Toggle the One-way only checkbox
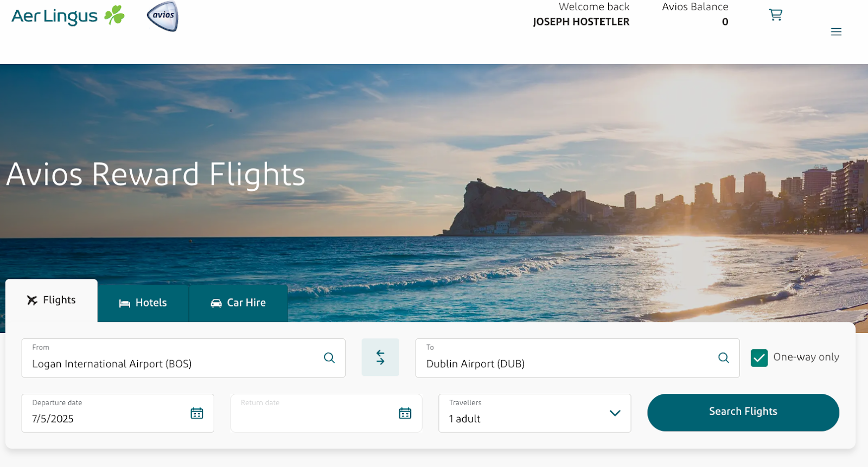 coord(759,358)
